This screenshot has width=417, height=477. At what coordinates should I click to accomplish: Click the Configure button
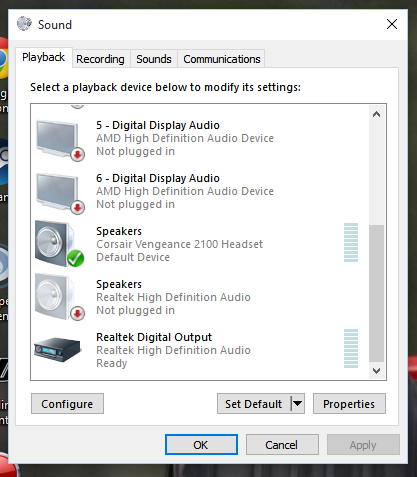click(x=67, y=404)
